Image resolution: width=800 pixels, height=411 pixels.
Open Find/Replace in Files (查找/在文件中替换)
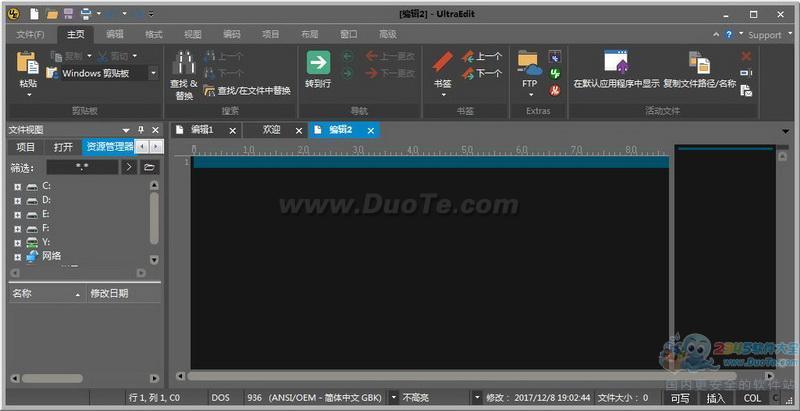tap(247, 91)
